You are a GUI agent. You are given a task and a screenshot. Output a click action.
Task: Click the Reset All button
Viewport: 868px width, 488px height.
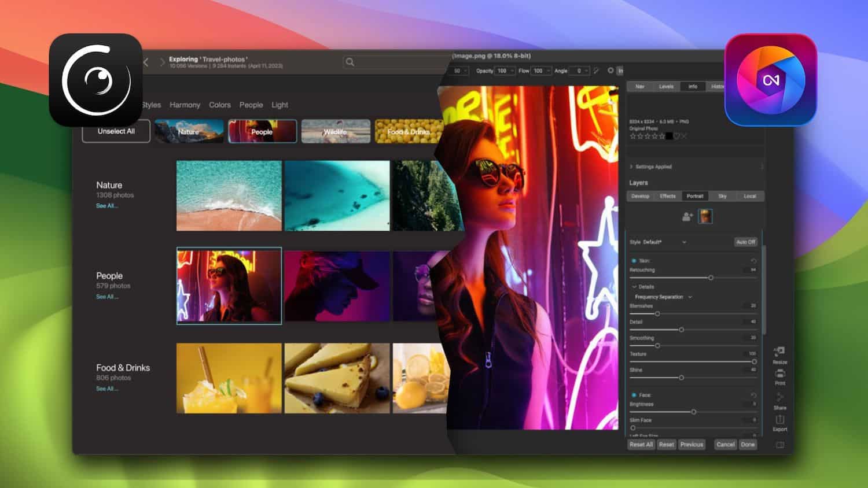click(x=641, y=445)
